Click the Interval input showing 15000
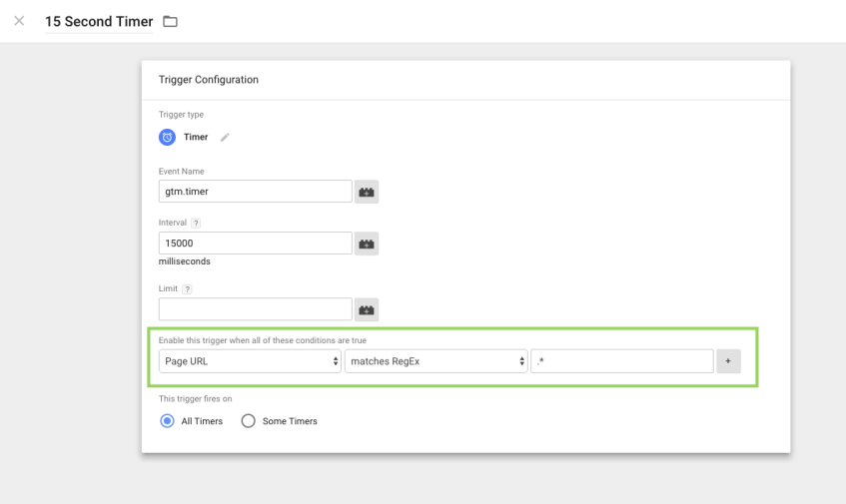The height and width of the screenshot is (504, 846). click(x=255, y=244)
